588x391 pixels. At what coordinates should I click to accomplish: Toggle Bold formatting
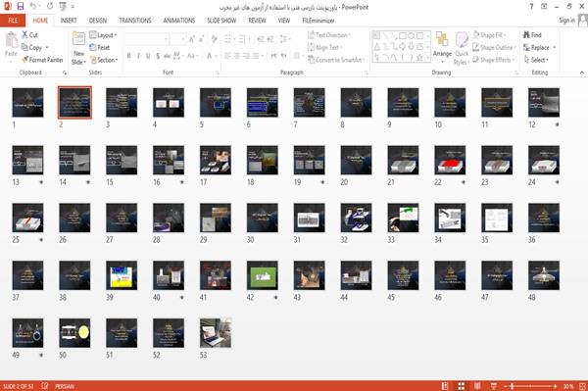coord(128,56)
